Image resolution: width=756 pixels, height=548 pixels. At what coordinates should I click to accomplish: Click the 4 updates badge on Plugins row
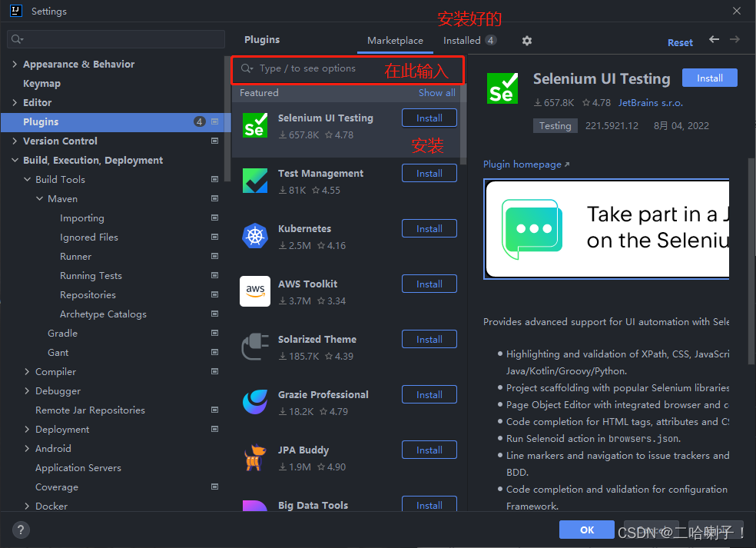(199, 121)
